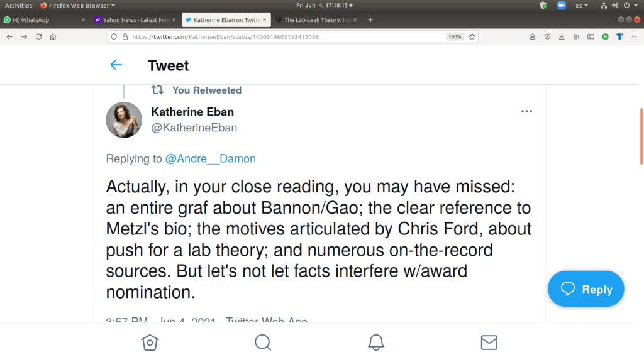Open the tweet's more options menu
Image resolution: width=644 pixels, height=362 pixels.
pyautogui.click(x=527, y=112)
